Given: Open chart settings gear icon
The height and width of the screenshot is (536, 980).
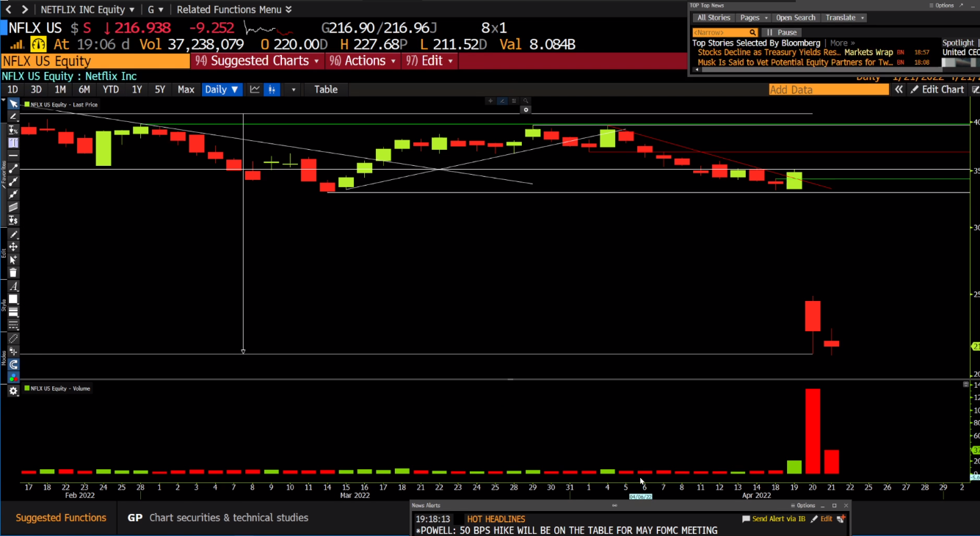Looking at the screenshot, I should pos(13,391).
